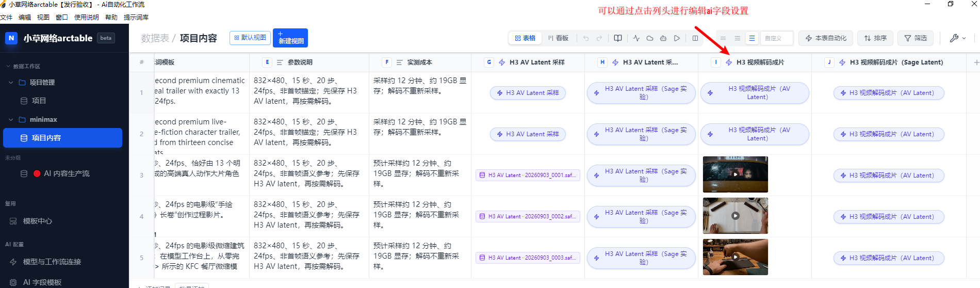Select the compact row height icon
Screen dimensions: 980x288
point(723,38)
